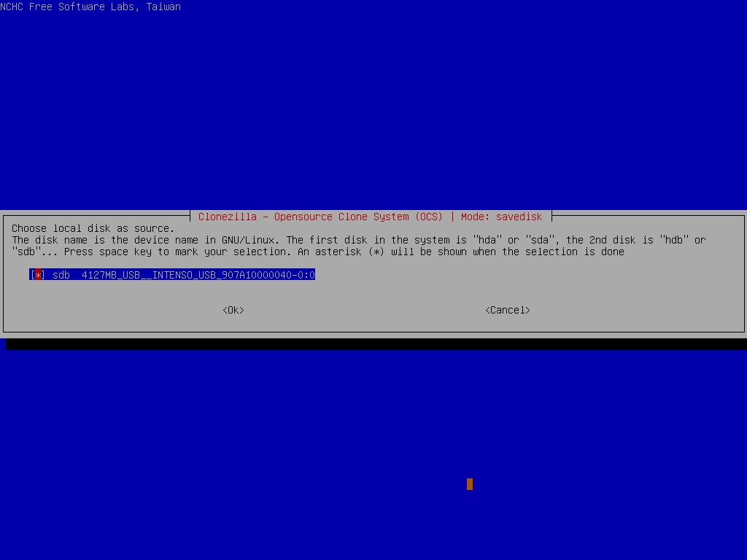The image size is (747, 560).
Task: Click the orange terminal cursor block
Action: coord(470,484)
